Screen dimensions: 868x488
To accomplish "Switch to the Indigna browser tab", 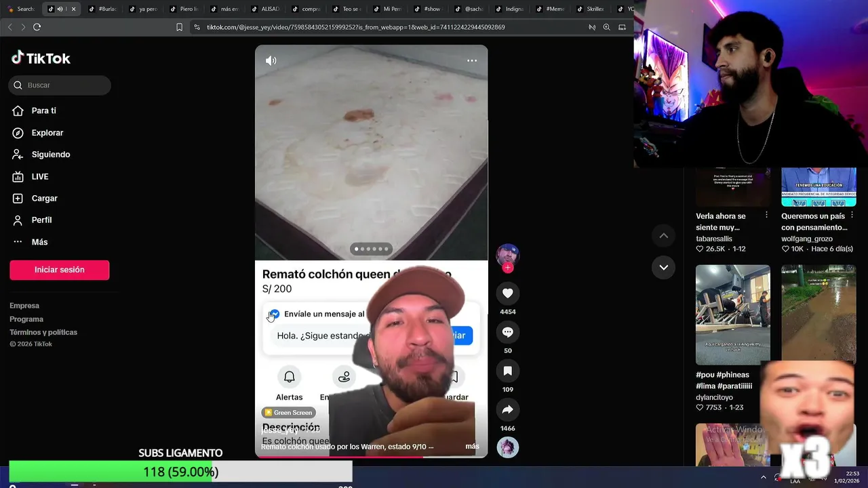I will point(509,9).
